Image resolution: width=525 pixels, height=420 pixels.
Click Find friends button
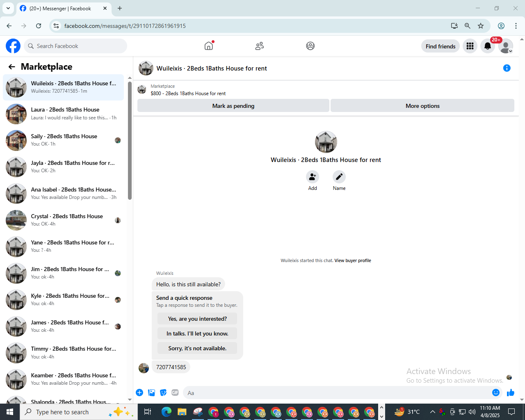click(x=441, y=46)
